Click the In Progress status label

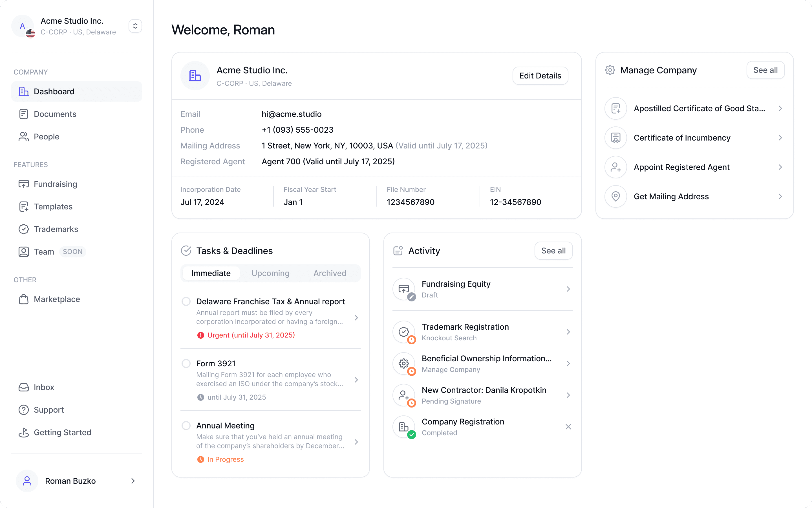[x=226, y=459]
